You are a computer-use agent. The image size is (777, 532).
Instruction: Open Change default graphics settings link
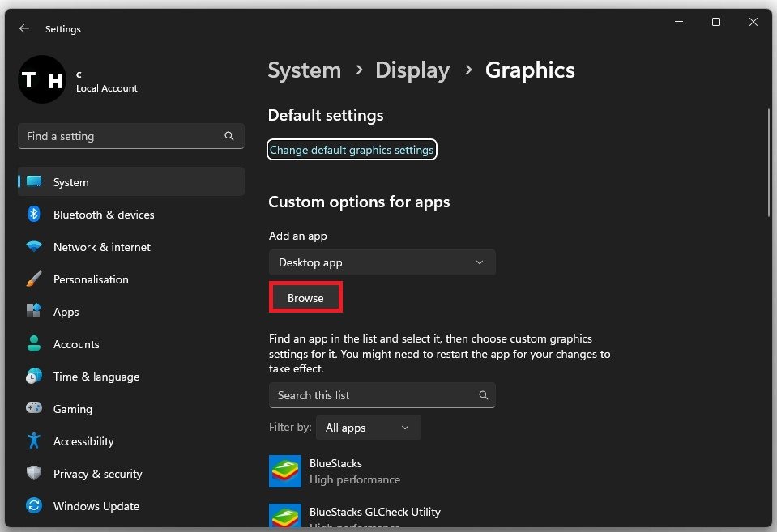tap(352, 150)
